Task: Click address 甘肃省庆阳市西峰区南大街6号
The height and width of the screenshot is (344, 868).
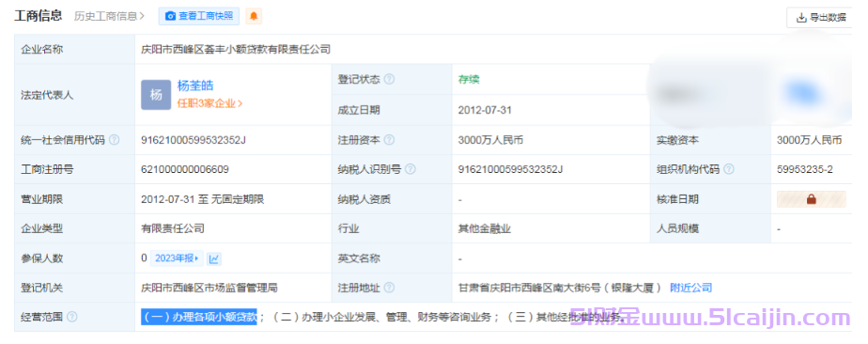Action: click(x=530, y=288)
